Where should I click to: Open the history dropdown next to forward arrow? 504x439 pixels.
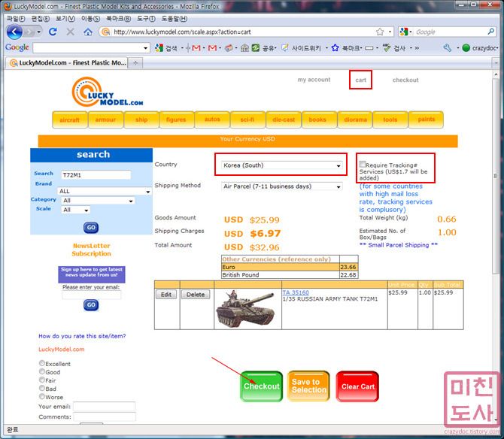[x=38, y=32]
